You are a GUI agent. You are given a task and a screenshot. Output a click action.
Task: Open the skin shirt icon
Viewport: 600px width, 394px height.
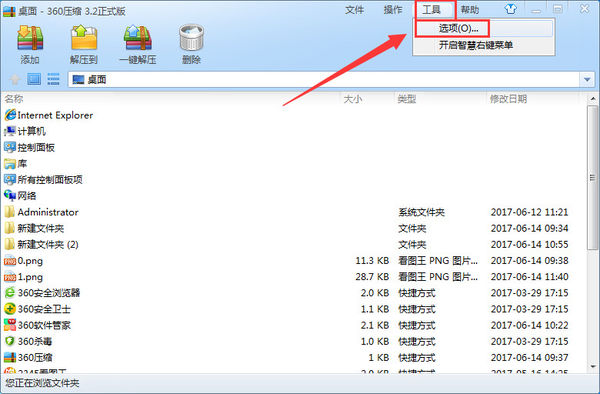[x=510, y=9]
